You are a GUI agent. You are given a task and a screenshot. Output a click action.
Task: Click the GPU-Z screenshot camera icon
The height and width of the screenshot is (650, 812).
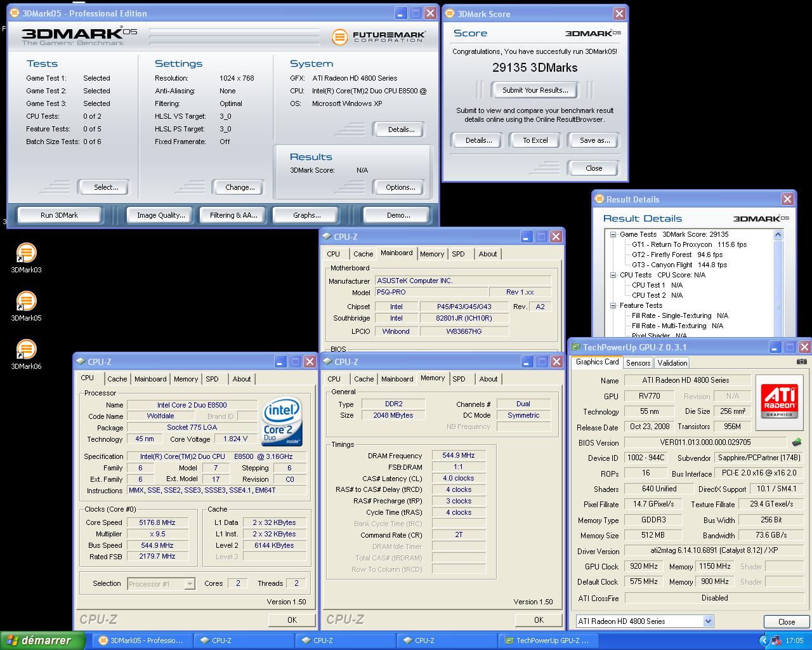802,362
